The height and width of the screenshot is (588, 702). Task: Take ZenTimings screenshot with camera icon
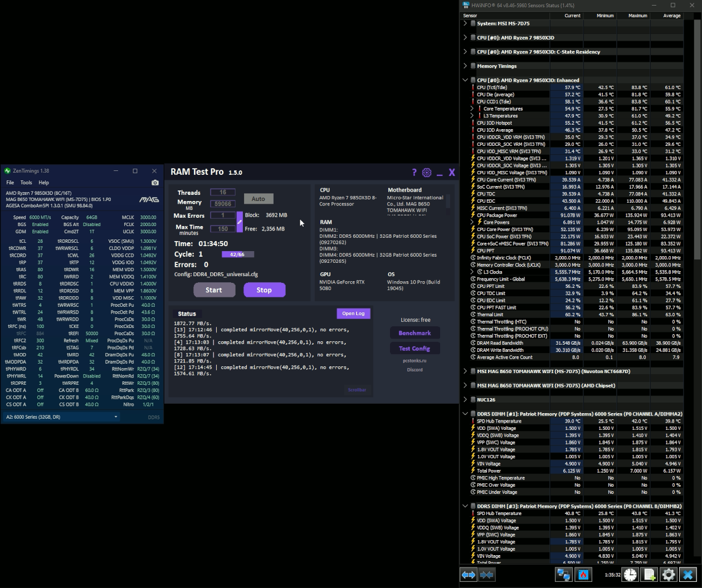(155, 183)
